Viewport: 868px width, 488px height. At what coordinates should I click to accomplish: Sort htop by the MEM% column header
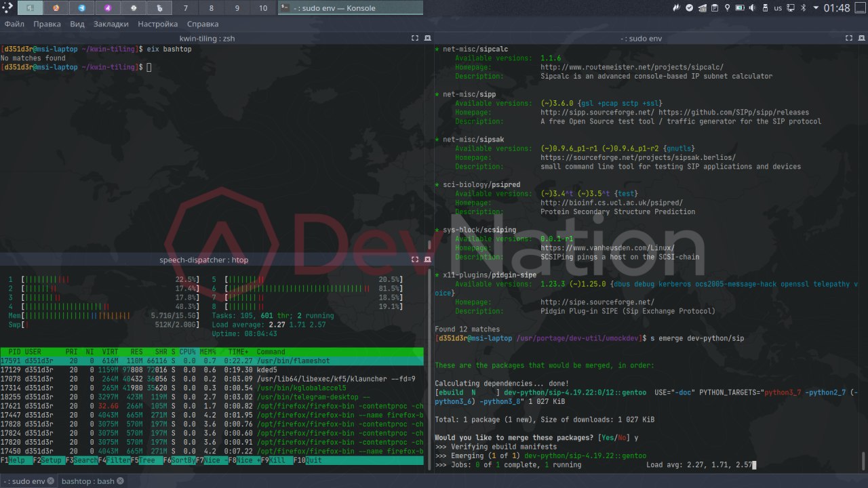click(210, 352)
